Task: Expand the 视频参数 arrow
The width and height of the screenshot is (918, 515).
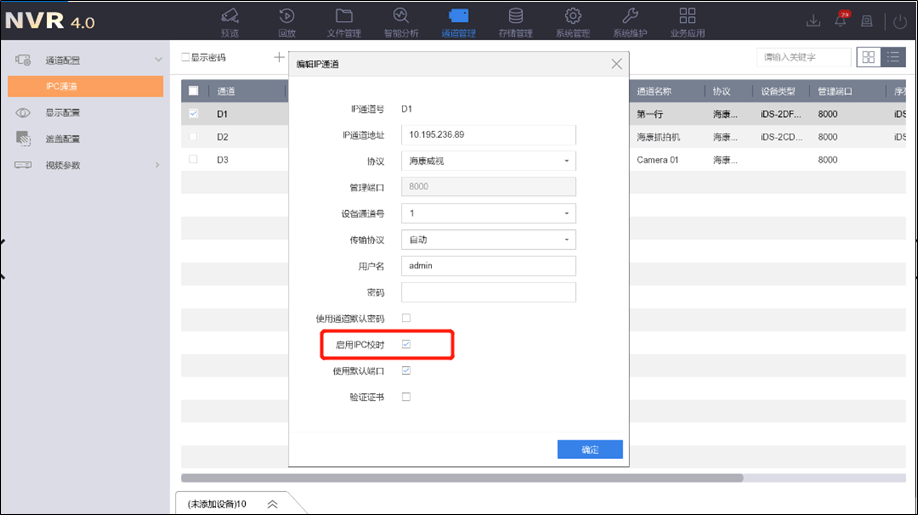Action: [157, 165]
